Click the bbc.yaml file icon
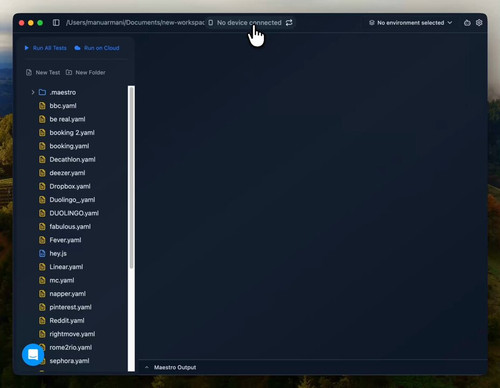Screen dimensions: 500x388 42,106
